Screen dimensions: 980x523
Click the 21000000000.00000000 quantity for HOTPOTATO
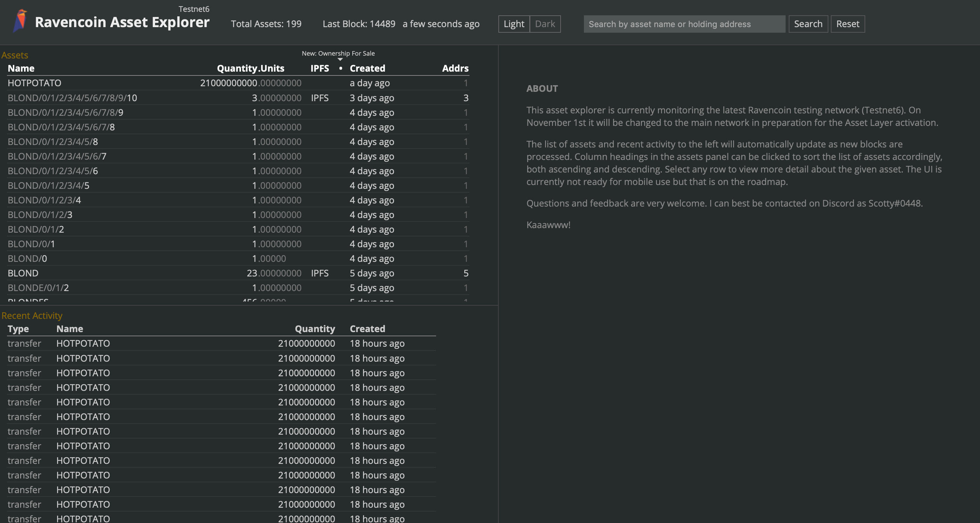coord(251,83)
